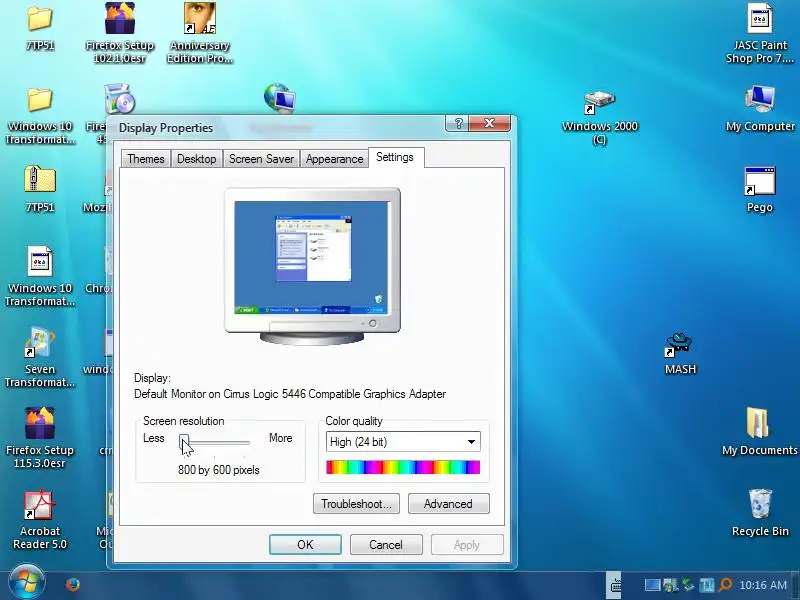Click the orange magnifier tray icon
Viewport: 800px width, 600px height.
pyautogui.click(x=725, y=585)
